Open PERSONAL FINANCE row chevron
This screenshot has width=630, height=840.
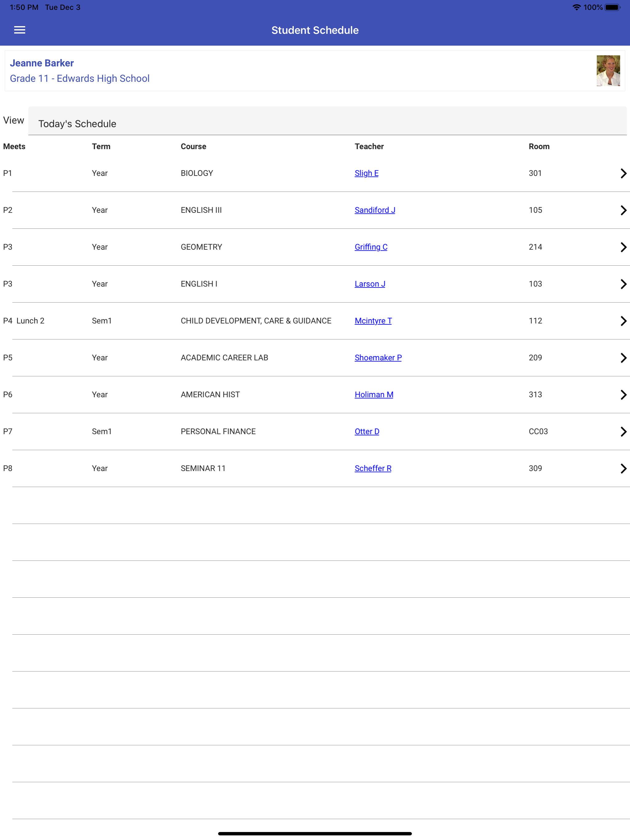[623, 431]
